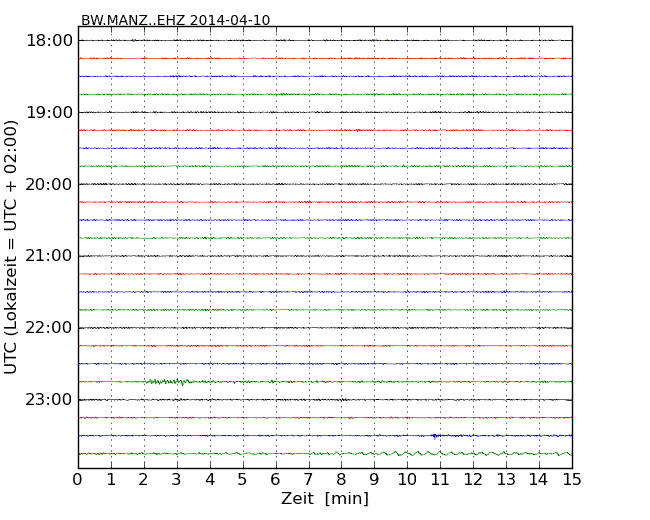Click the x-axis tick label 4
650x520 pixels.
(210, 479)
